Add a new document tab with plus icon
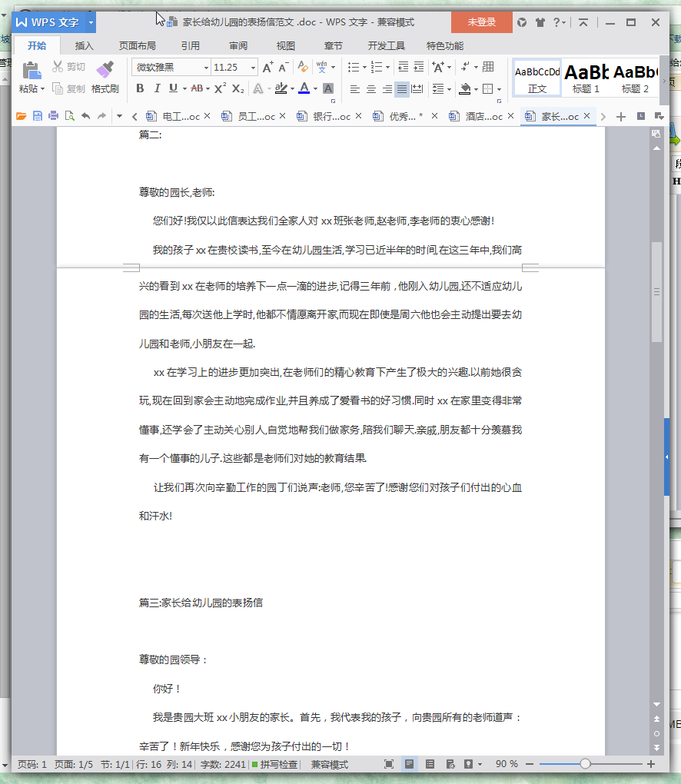 (621, 117)
